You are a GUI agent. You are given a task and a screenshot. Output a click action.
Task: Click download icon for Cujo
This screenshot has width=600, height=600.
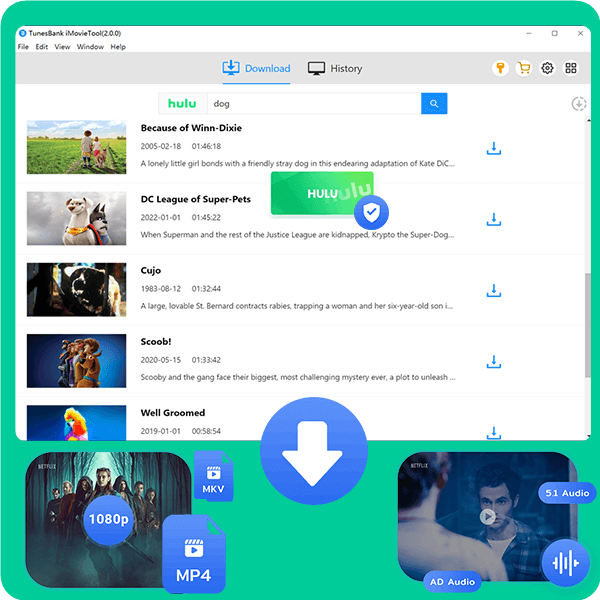(x=494, y=290)
